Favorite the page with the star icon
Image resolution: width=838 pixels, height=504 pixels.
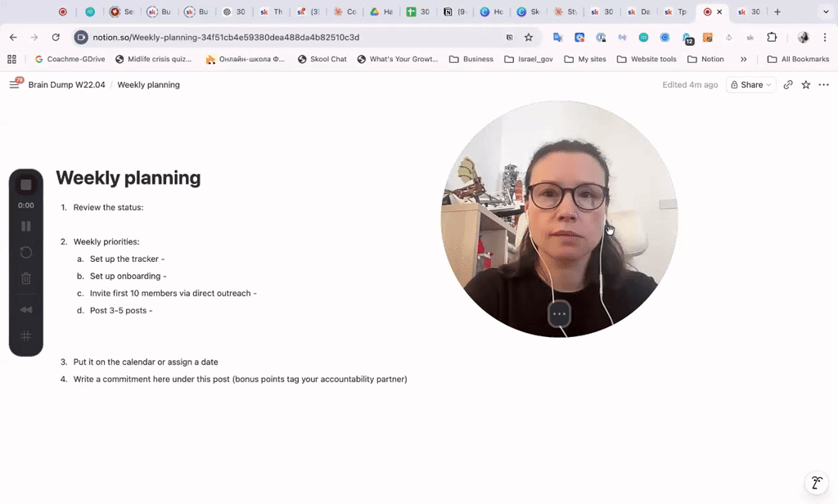point(805,84)
